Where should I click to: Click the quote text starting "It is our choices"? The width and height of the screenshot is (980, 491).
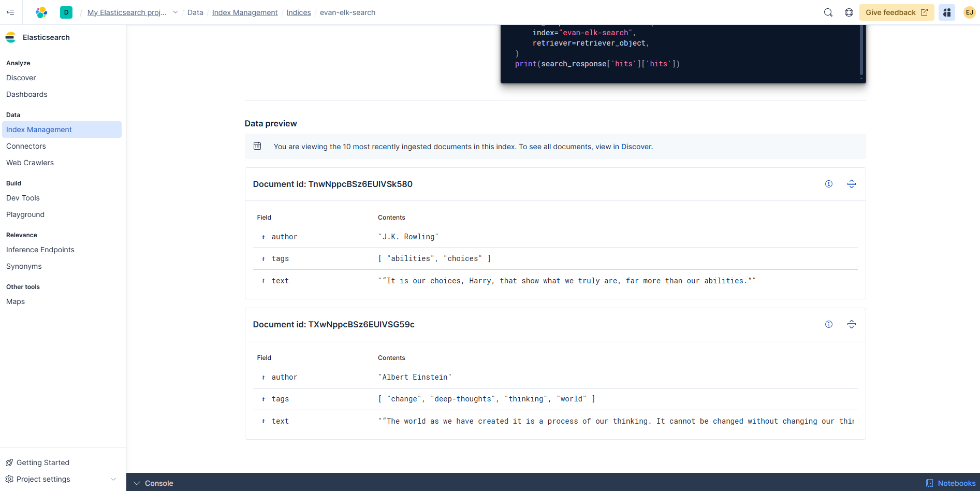(x=567, y=281)
